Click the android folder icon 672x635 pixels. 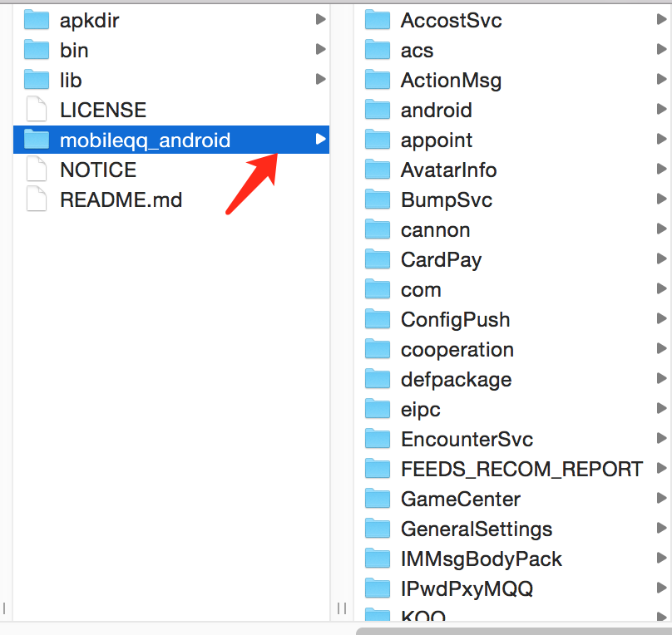[378, 110]
